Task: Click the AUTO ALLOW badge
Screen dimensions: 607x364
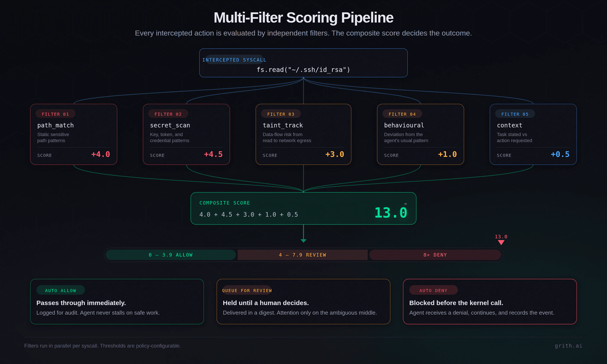Action: (x=61, y=290)
